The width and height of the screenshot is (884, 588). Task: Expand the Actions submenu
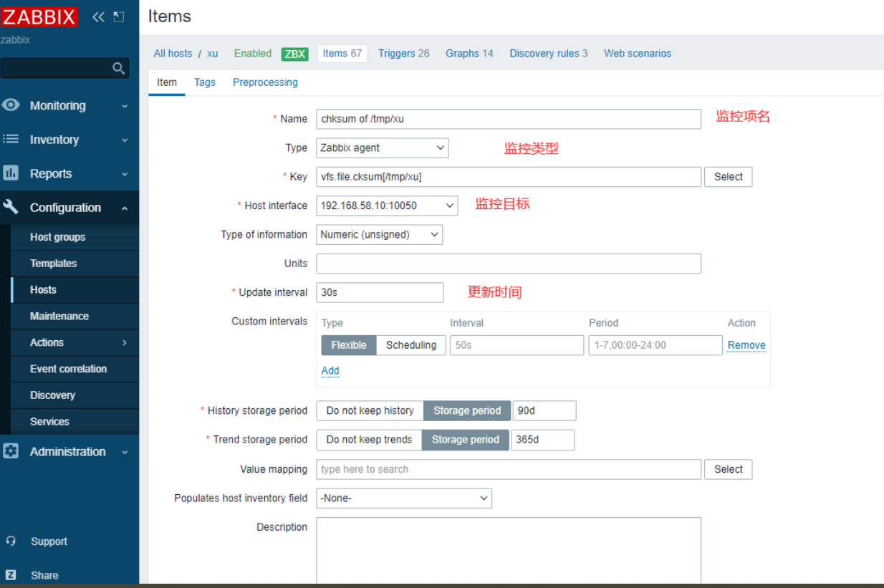75,342
